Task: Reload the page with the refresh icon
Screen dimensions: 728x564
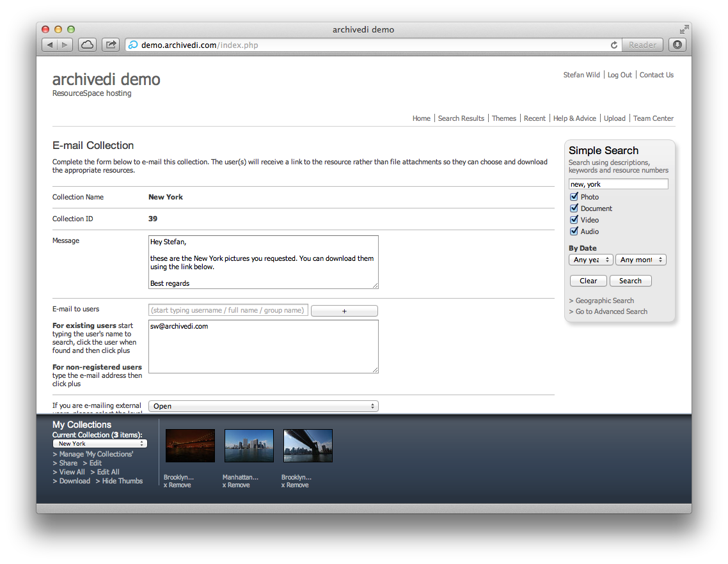Action: (x=613, y=45)
